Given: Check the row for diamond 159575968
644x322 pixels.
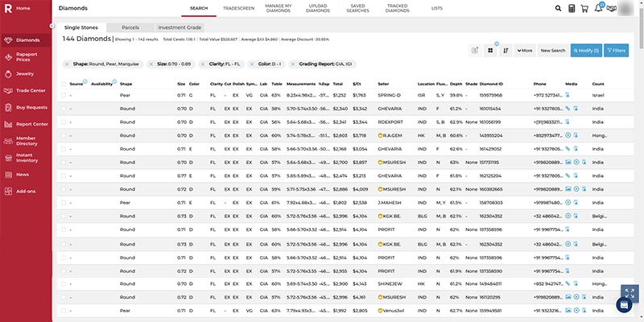Looking at the screenshot, I should click(x=64, y=95).
